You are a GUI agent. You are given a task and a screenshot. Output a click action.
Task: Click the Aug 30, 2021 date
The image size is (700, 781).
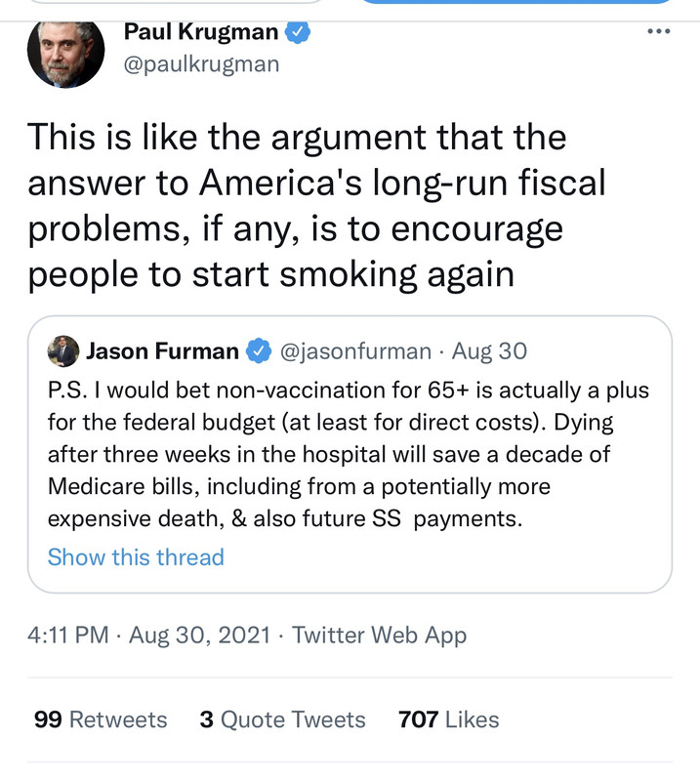199,636
